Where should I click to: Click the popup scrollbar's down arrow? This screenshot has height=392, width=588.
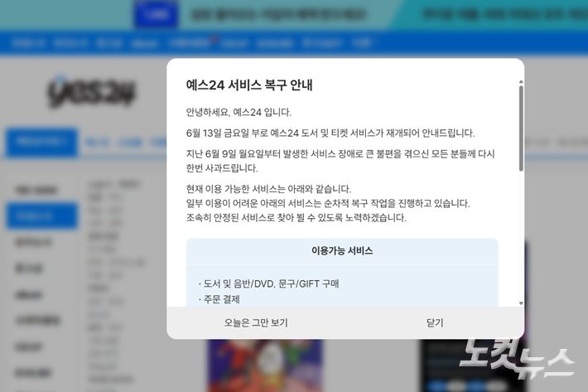[521, 302]
